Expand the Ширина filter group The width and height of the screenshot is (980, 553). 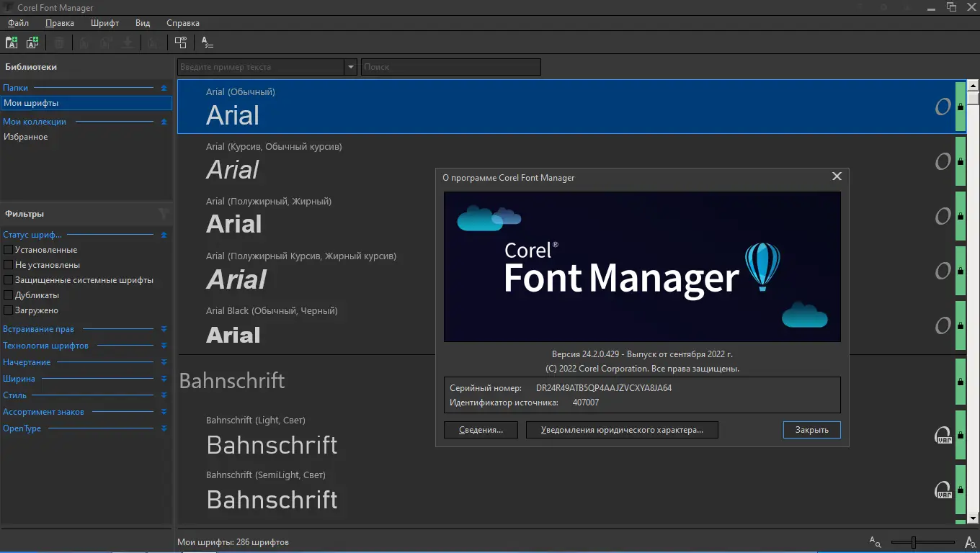(x=164, y=379)
